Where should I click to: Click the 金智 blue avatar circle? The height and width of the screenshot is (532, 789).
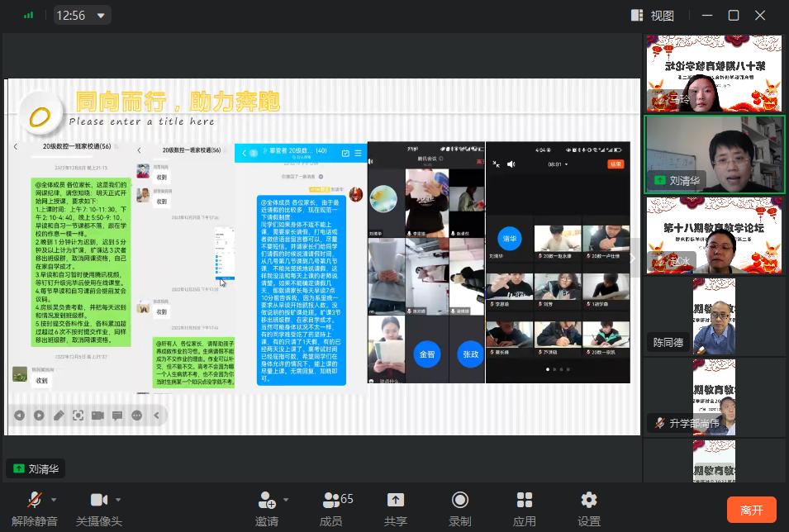pos(426,354)
